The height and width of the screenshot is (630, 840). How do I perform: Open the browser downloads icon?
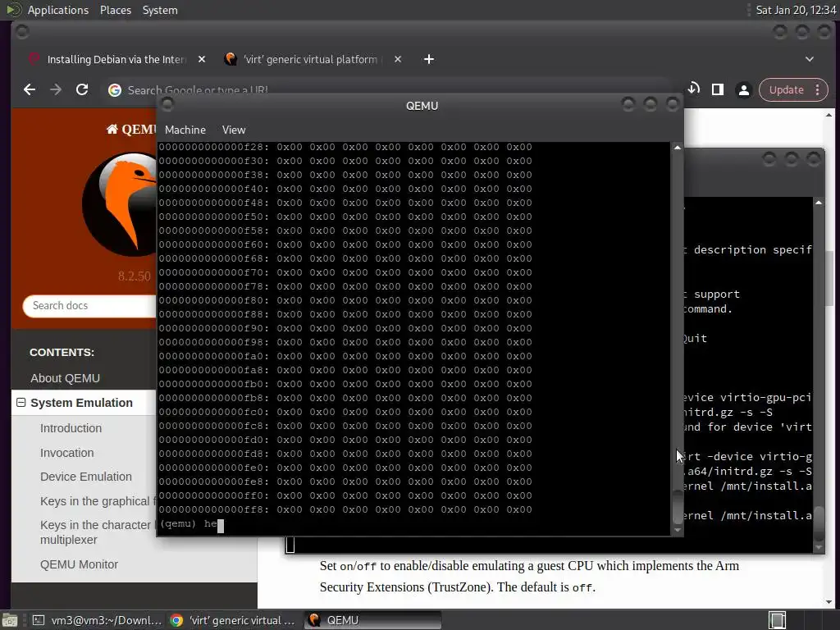(x=693, y=89)
